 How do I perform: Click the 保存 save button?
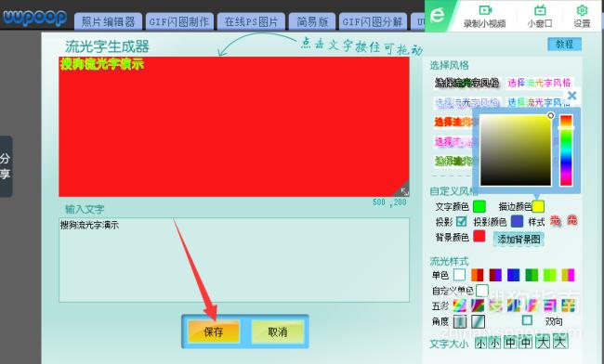[214, 331]
